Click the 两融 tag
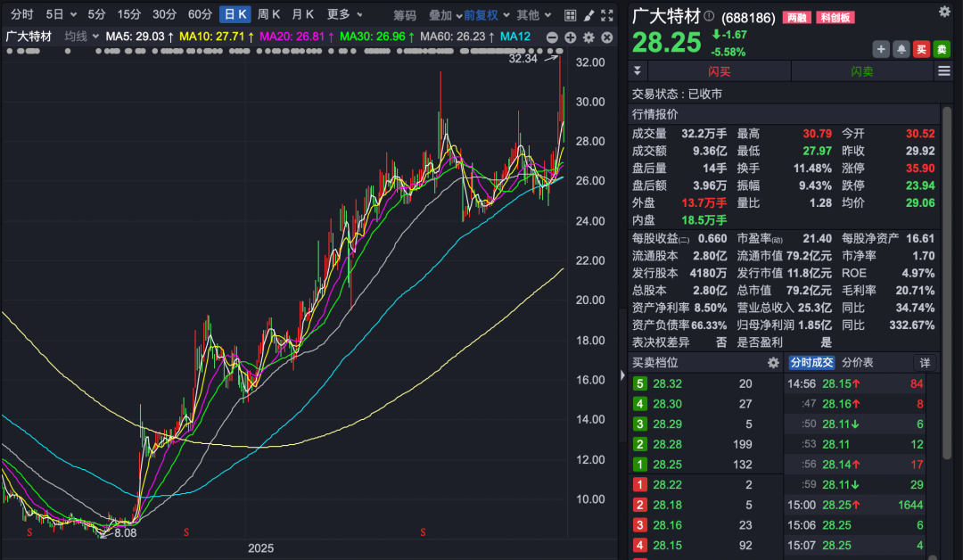963x560 pixels. (x=797, y=17)
